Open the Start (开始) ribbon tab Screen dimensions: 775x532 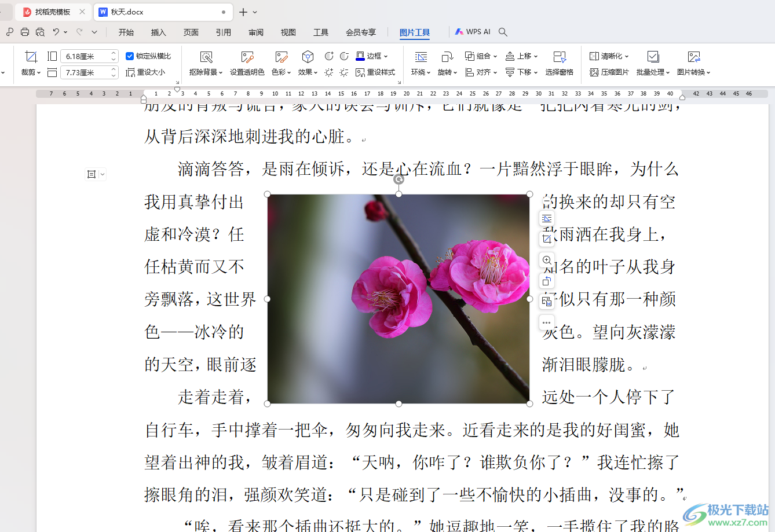126,32
